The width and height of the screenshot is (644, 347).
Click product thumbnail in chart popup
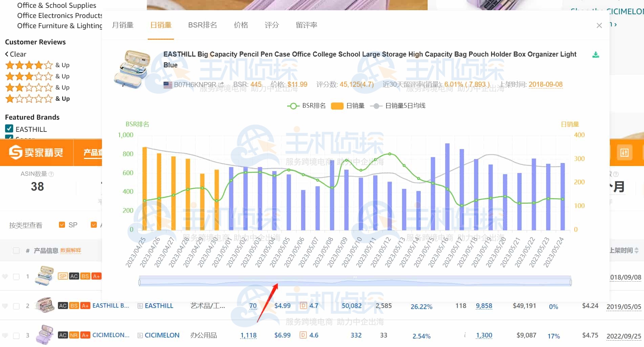click(132, 69)
